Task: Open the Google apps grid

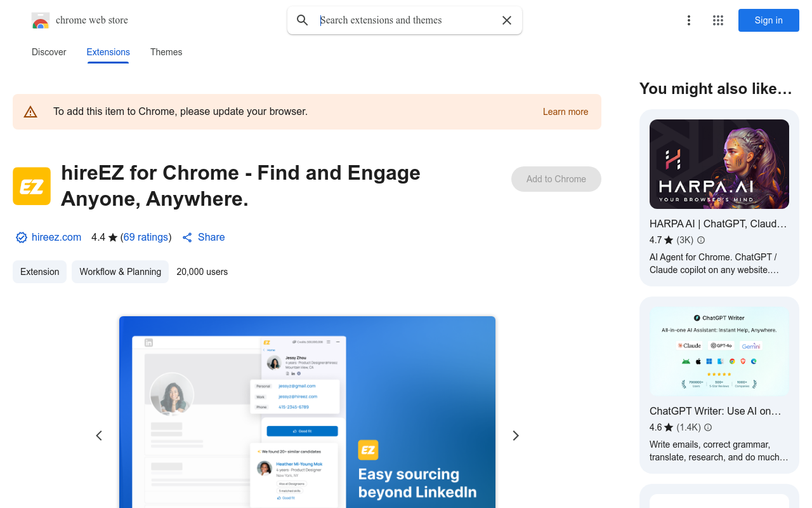Action: (718, 20)
